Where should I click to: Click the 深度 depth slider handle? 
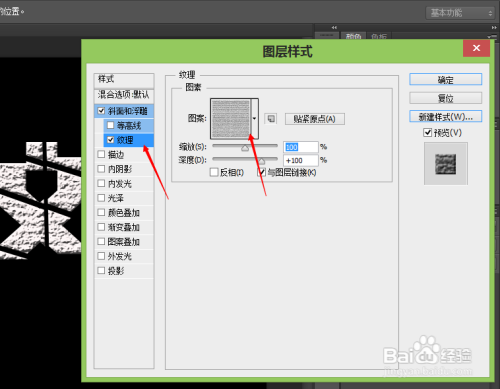262,162
